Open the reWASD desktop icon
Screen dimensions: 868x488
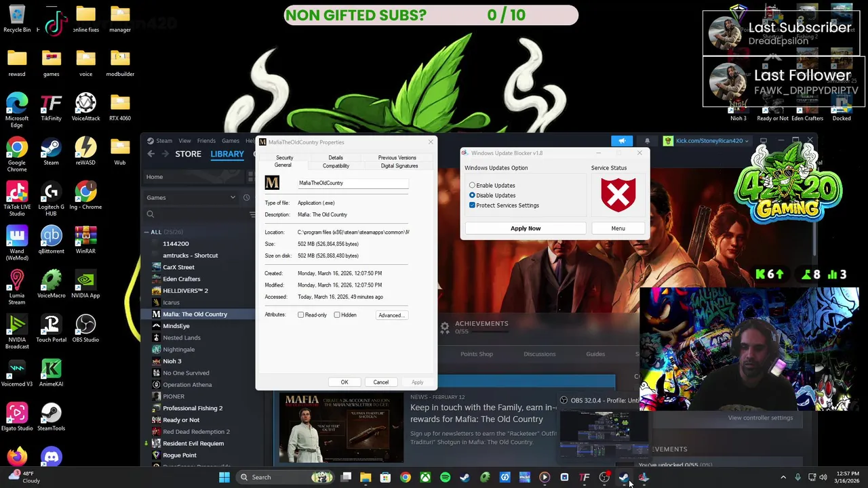click(85, 152)
